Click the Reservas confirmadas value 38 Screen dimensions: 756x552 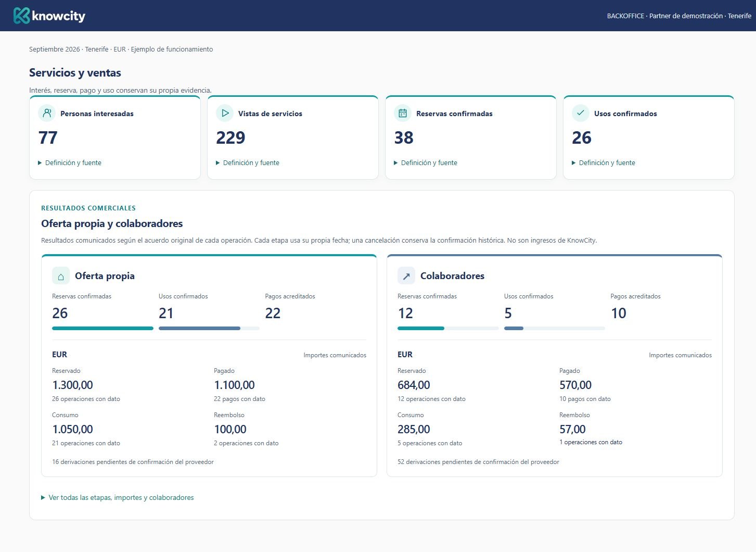point(404,138)
